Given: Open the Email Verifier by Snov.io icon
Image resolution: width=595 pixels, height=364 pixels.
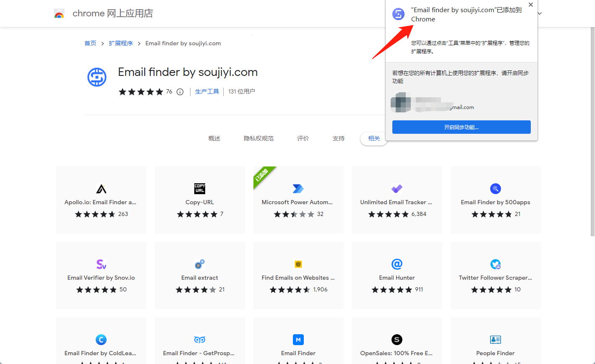Looking at the screenshot, I should pyautogui.click(x=101, y=264).
